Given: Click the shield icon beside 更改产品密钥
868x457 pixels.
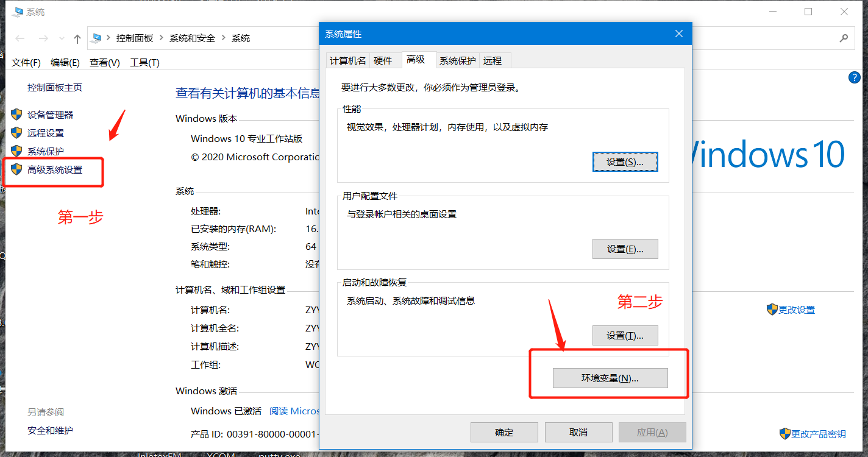Looking at the screenshot, I should click(785, 434).
